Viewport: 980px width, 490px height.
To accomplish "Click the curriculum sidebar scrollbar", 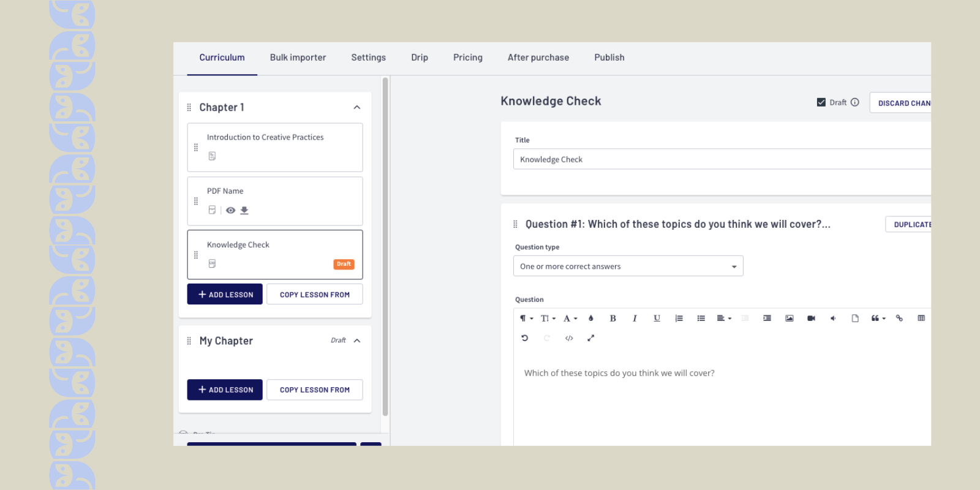I will [x=385, y=247].
